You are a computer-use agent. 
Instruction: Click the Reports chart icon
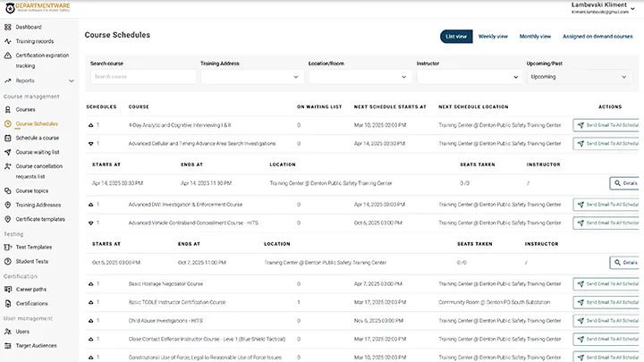[8, 80]
